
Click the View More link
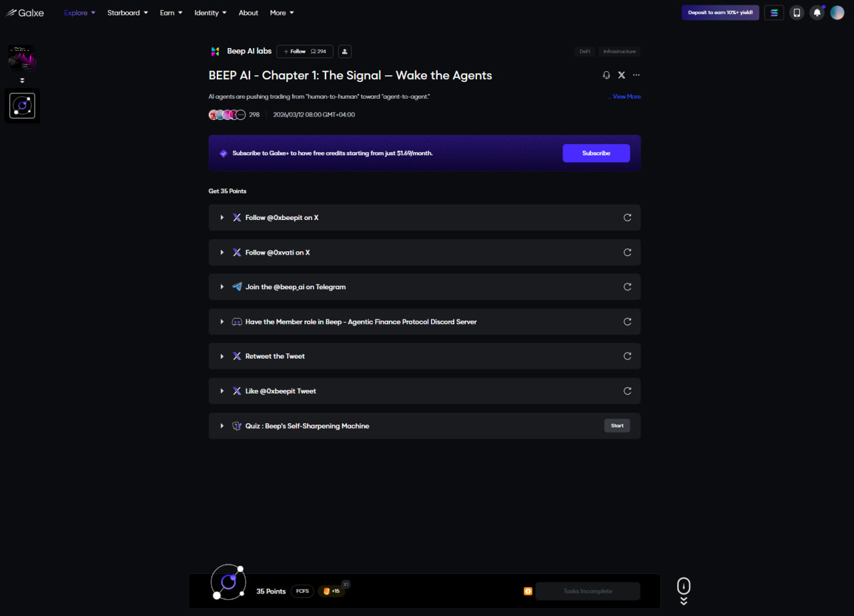[626, 97]
